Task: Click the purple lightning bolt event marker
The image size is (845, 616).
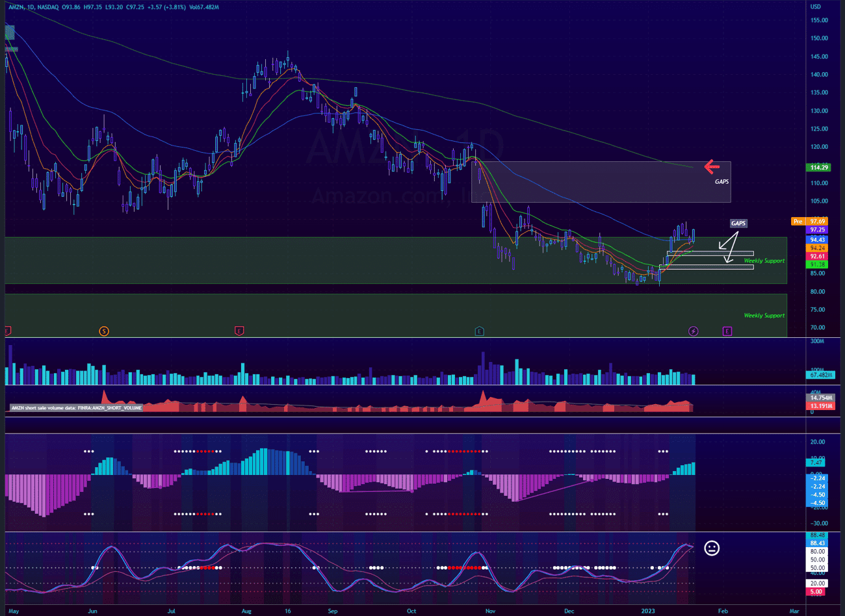Action: click(x=694, y=331)
